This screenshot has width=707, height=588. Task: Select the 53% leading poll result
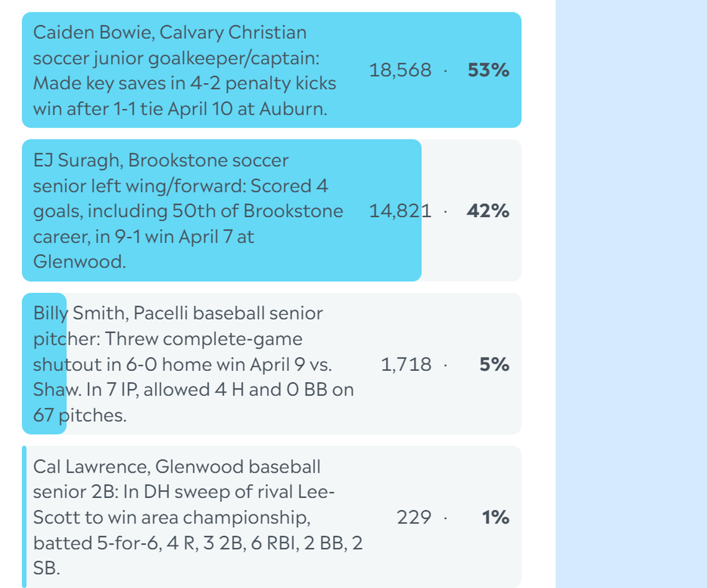click(488, 70)
